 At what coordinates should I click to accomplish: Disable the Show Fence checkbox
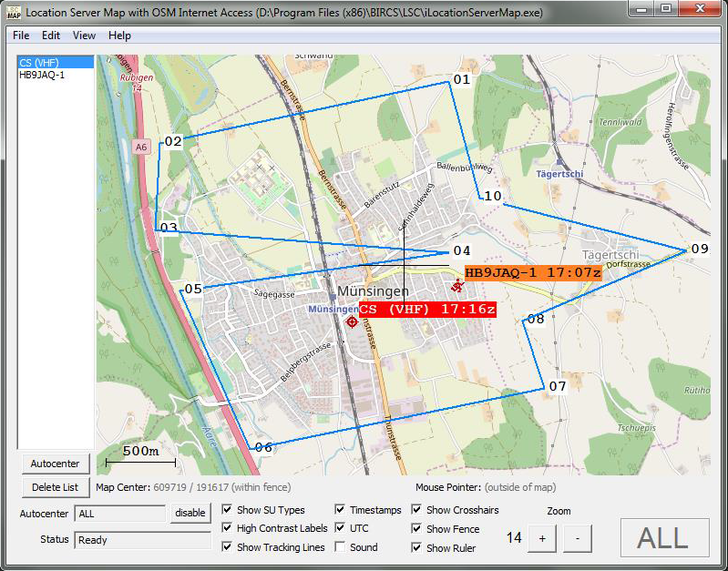(x=417, y=529)
